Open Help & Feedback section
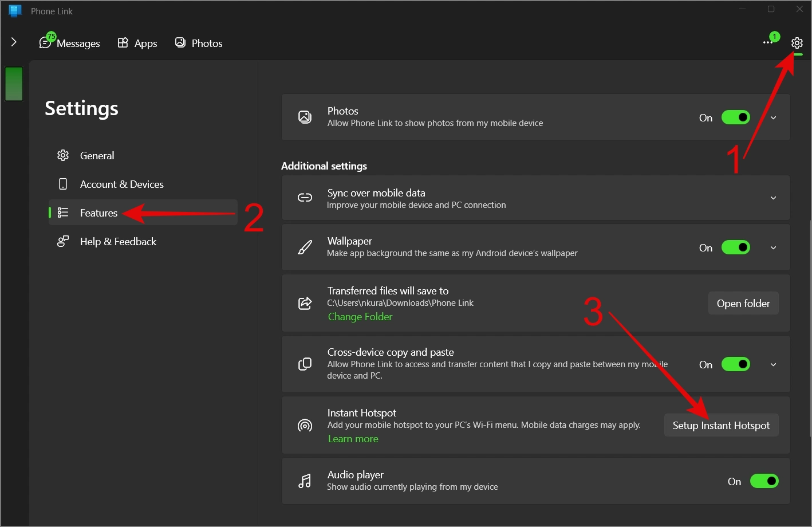This screenshot has height=527, width=812. [x=143, y=241]
